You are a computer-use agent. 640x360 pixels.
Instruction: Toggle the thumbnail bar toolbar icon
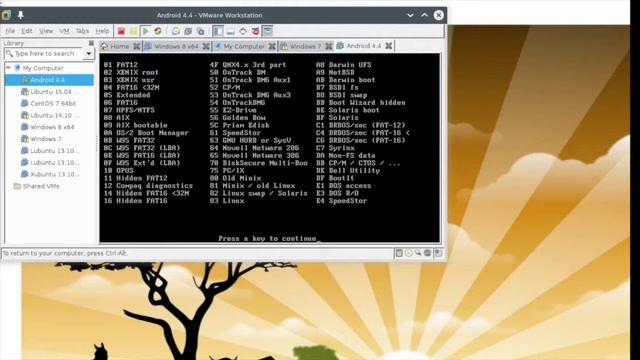tap(231, 31)
